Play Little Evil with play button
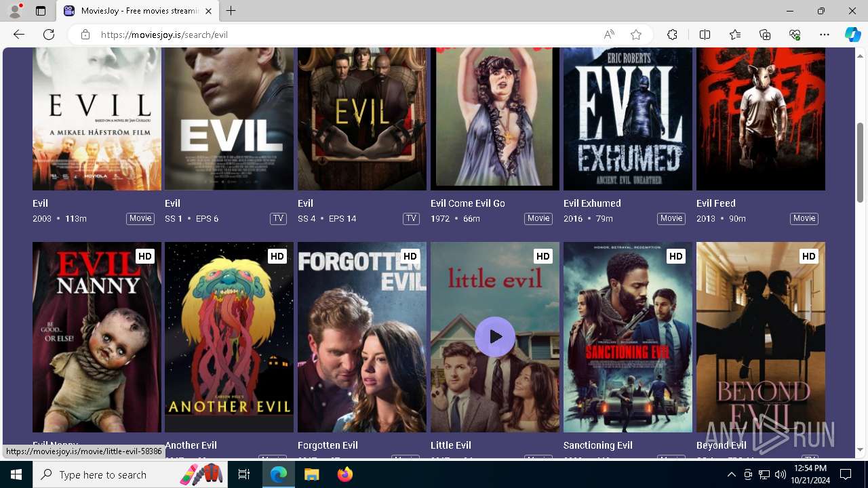Viewport: 868px width, 488px height. (495, 337)
